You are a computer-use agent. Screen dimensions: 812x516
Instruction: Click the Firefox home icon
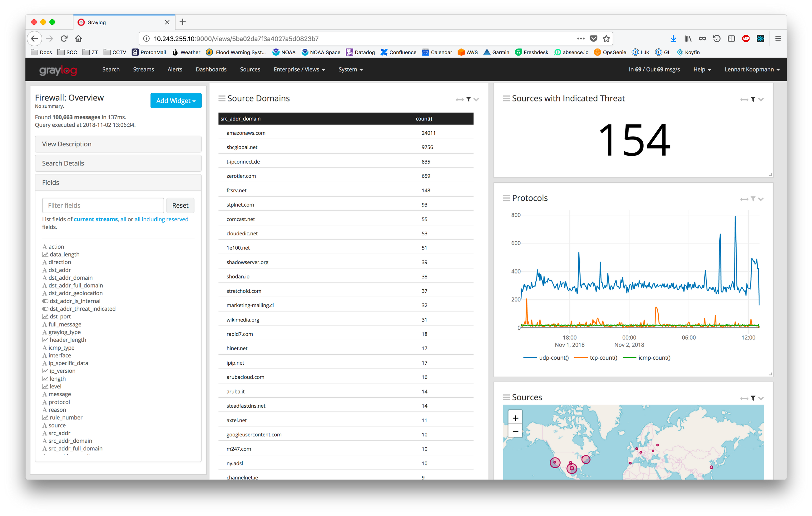coord(79,39)
